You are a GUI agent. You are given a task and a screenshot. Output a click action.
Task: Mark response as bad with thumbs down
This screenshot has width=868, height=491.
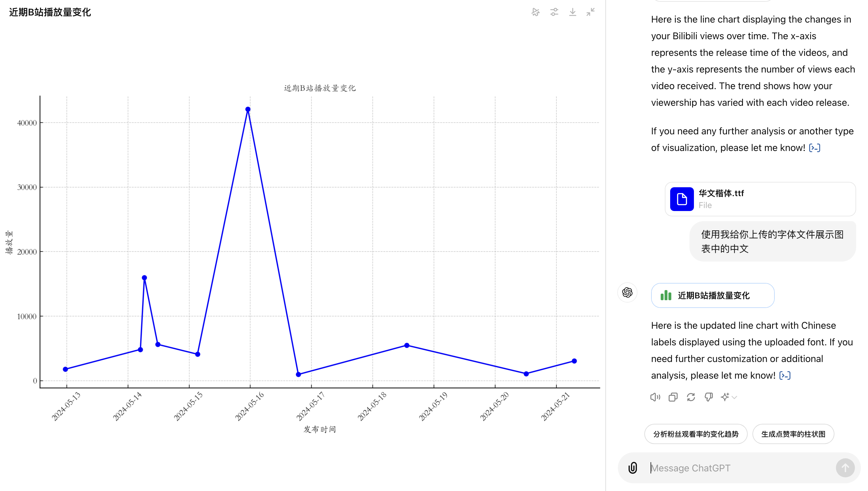[x=708, y=397]
